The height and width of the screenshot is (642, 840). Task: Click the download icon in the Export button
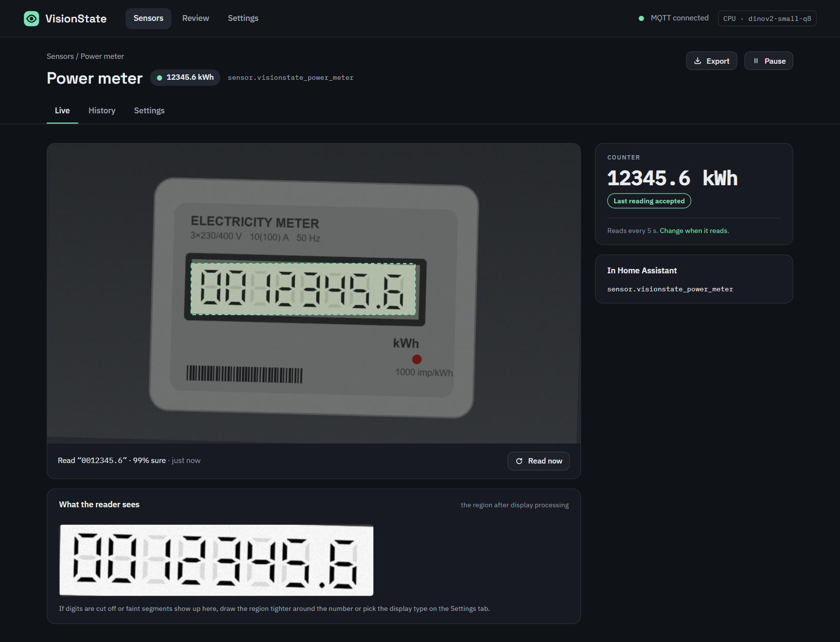tap(698, 61)
